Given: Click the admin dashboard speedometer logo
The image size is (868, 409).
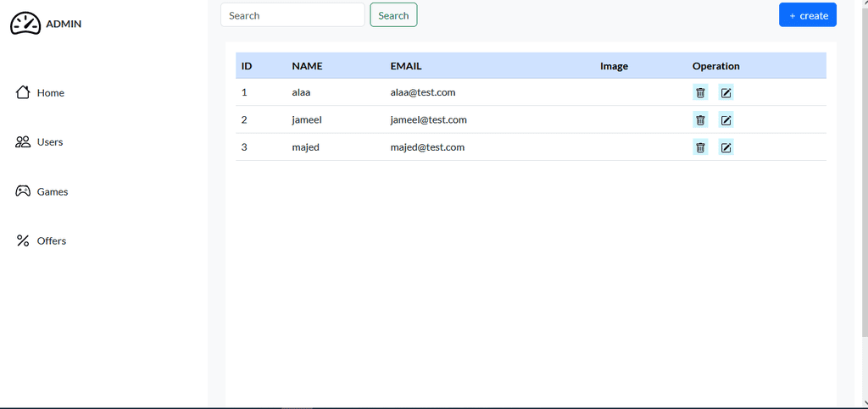Looking at the screenshot, I should [x=25, y=24].
